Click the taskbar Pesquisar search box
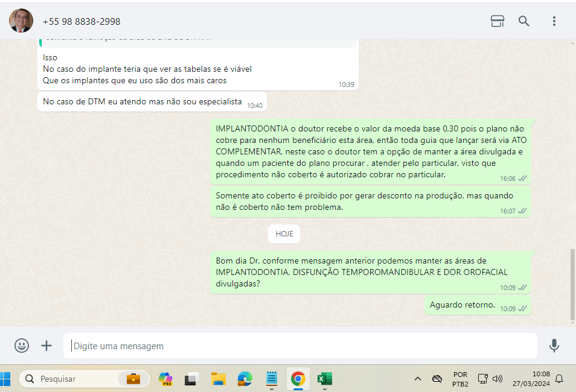 [85, 379]
